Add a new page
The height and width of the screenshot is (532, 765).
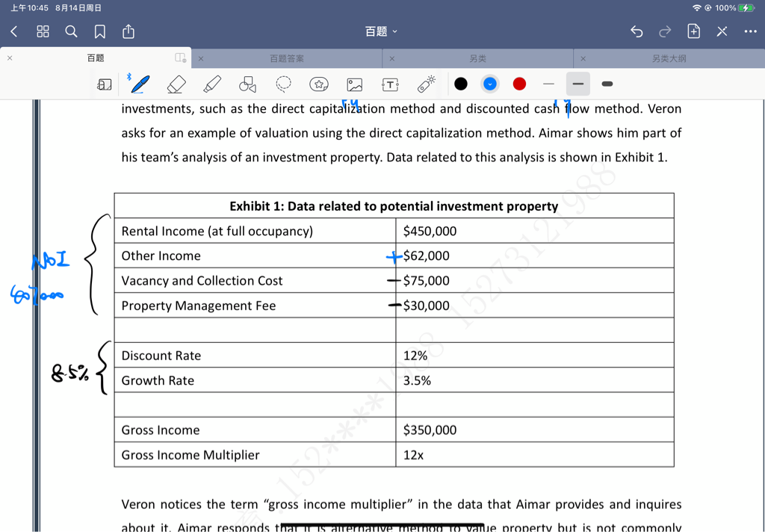click(694, 31)
